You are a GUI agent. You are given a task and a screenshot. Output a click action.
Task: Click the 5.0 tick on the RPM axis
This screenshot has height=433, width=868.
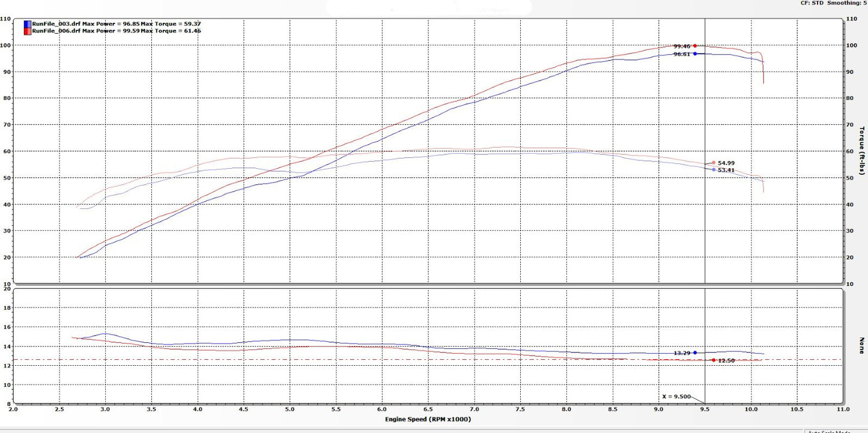point(290,408)
